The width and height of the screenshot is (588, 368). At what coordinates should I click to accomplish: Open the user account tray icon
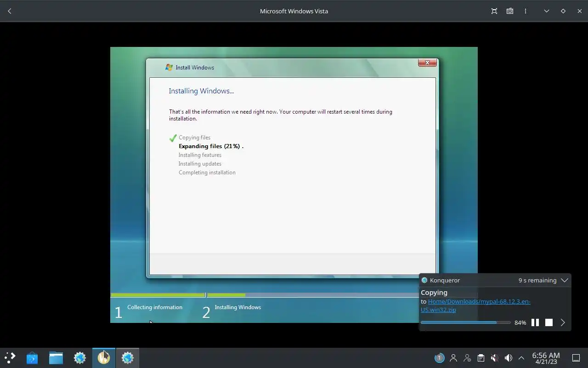click(453, 358)
